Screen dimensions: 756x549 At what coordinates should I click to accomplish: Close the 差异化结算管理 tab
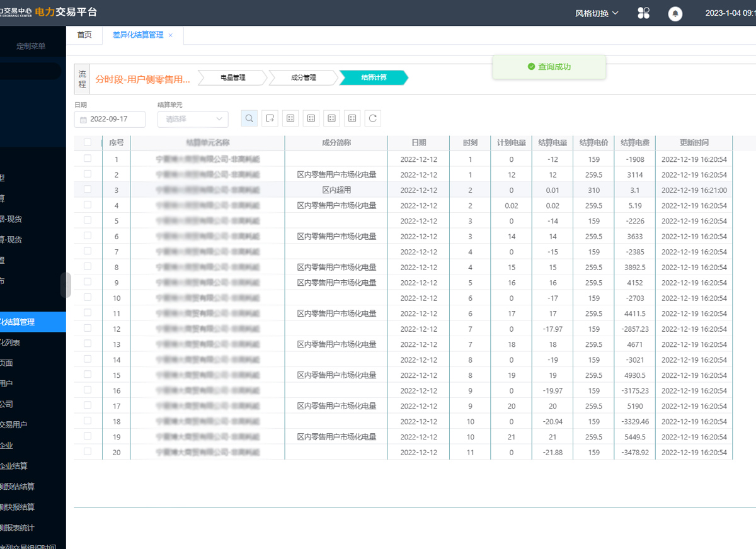pos(170,35)
